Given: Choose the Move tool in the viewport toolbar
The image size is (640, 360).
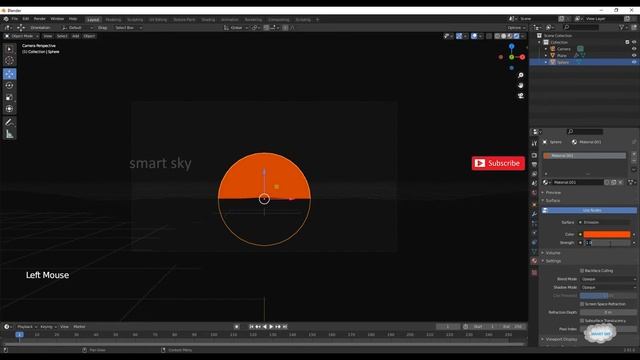Looking at the screenshot, I should [x=9, y=74].
